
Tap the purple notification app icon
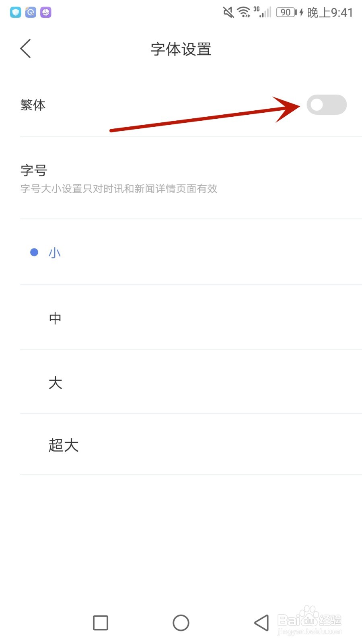[x=46, y=12]
